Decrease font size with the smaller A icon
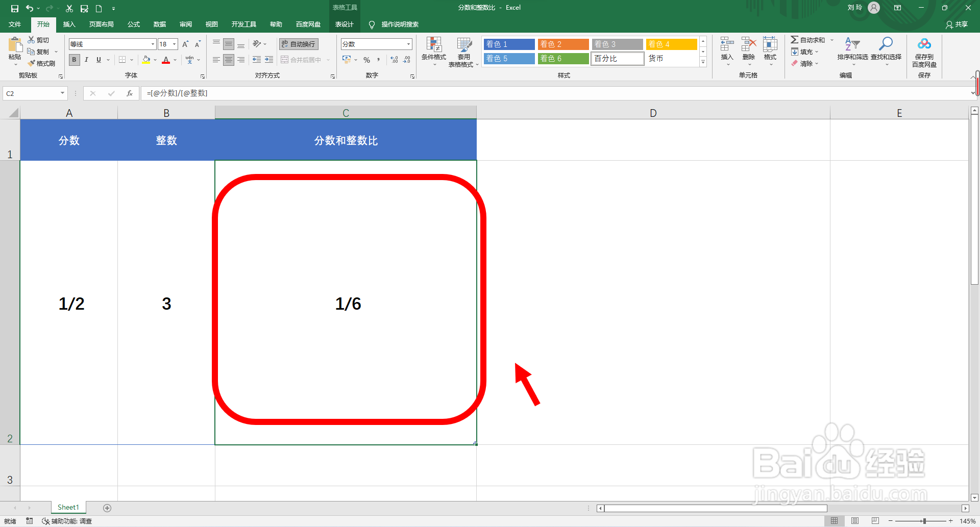 tap(198, 44)
